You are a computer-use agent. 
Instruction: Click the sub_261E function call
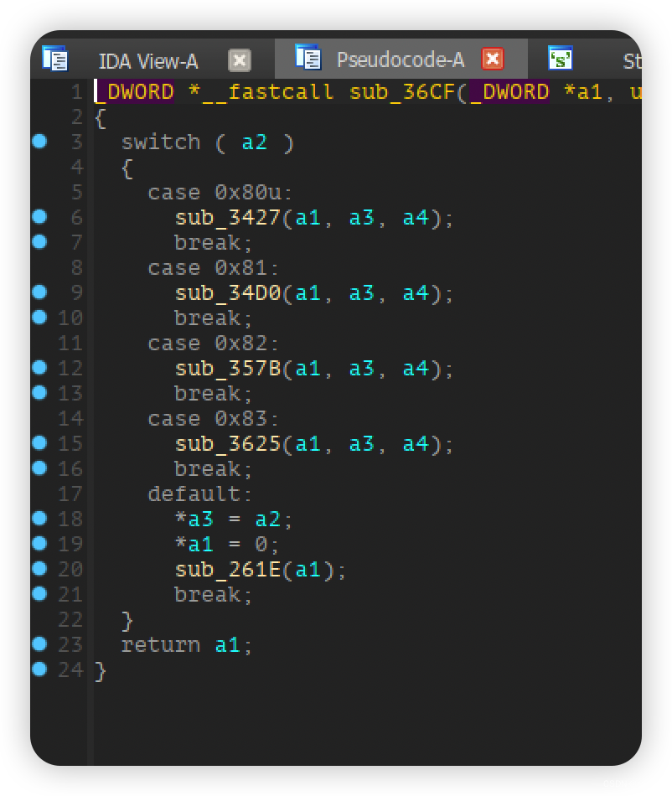pos(227,570)
